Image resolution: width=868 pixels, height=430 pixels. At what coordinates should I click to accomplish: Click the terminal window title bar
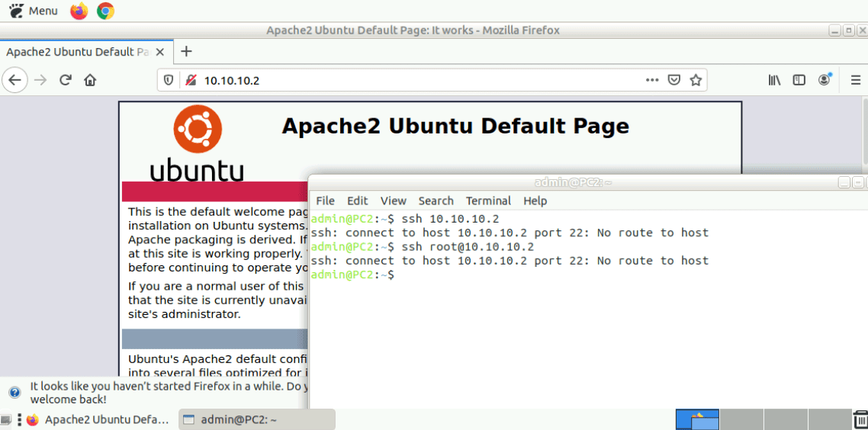(x=573, y=182)
